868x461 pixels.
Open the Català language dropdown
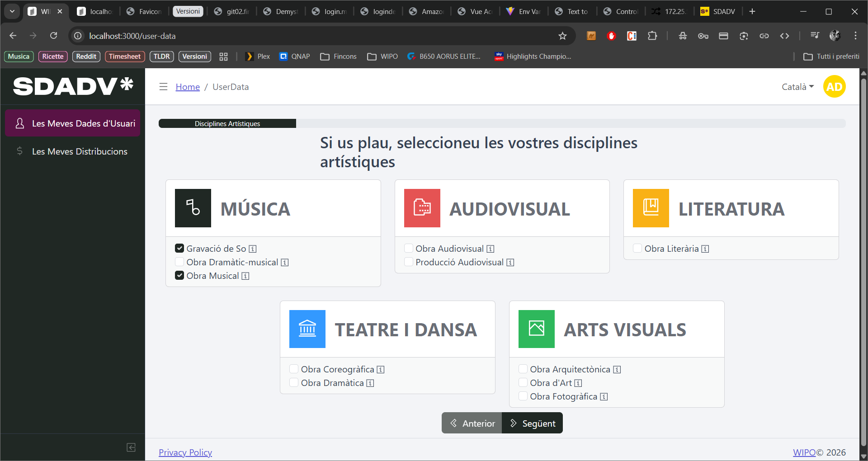click(797, 87)
